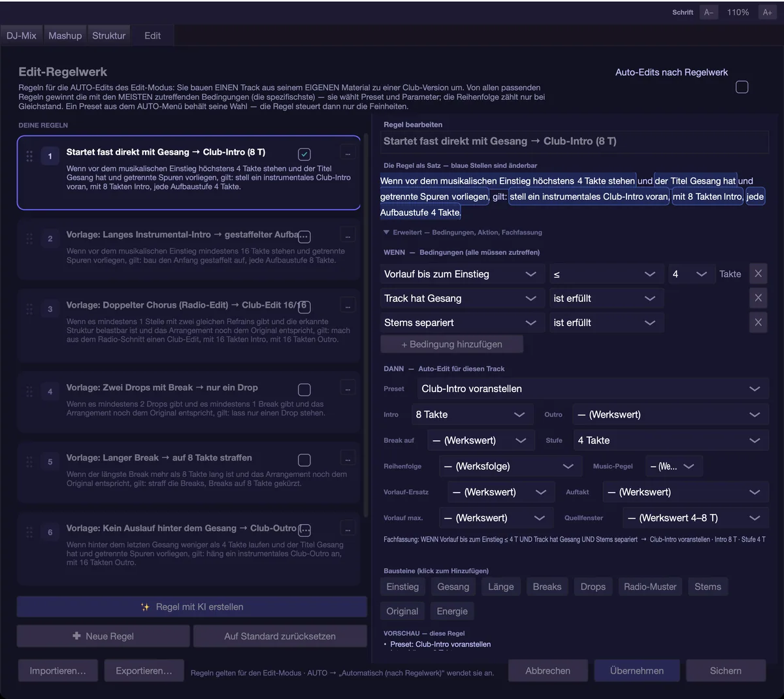Click 'Auf Standard zurücksetzen' button

[280, 636]
